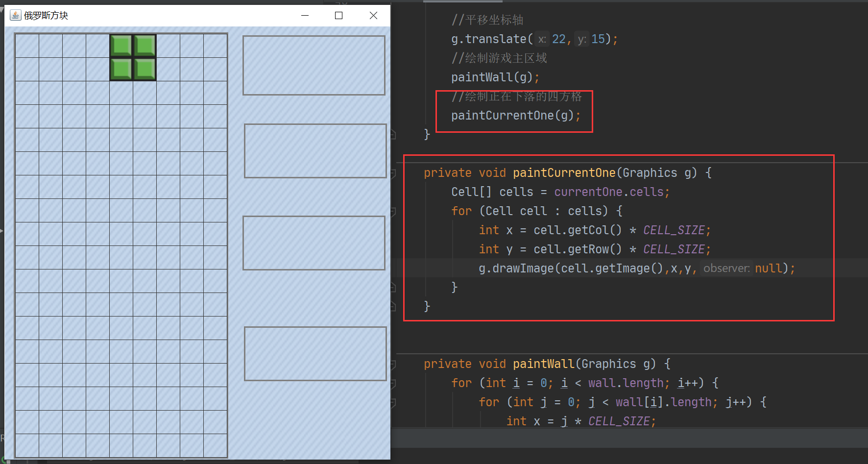This screenshot has width=868, height=464.
Task: Click the bottom-left green Tetris cell
Action: click(x=121, y=69)
